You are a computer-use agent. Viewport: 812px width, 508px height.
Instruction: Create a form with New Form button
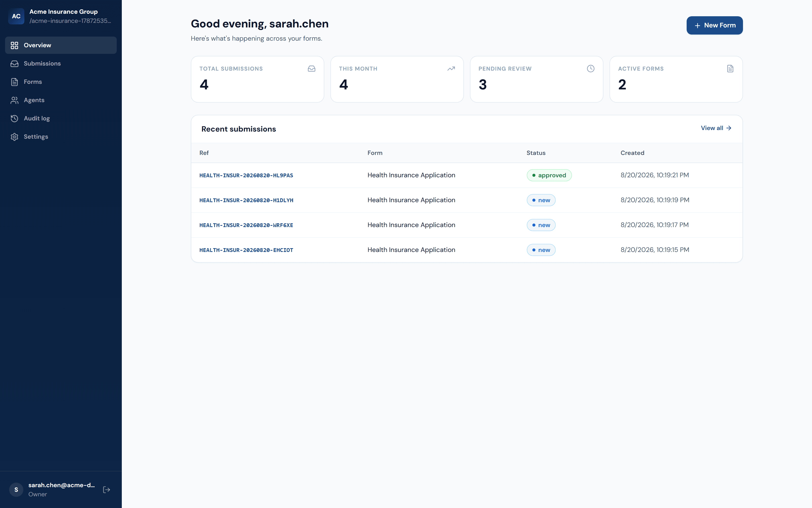pyautogui.click(x=714, y=26)
